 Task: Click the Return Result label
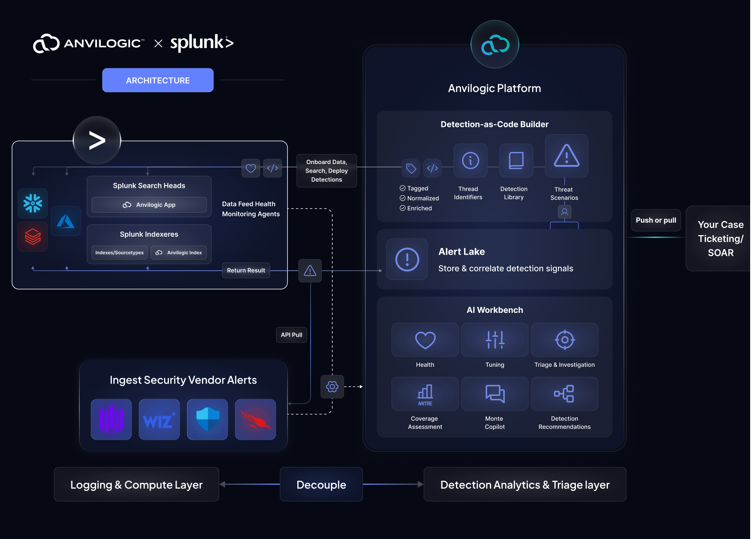tap(246, 270)
